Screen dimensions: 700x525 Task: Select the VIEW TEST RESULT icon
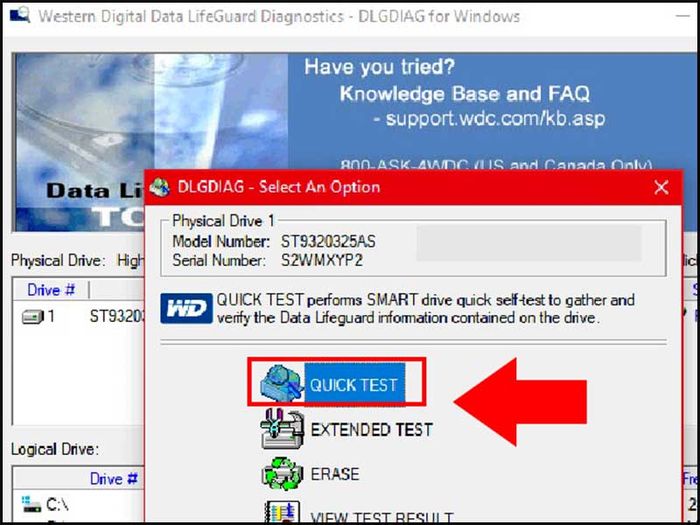pos(282,512)
